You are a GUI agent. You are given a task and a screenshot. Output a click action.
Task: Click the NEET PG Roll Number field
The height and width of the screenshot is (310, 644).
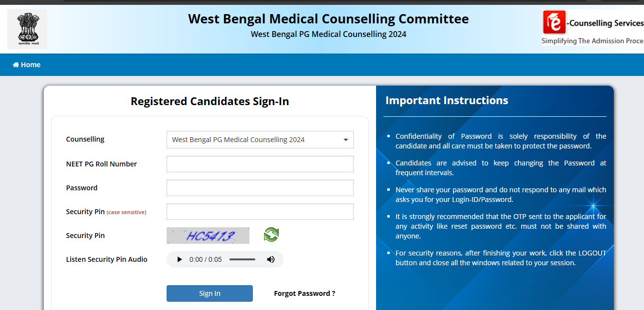click(x=260, y=164)
